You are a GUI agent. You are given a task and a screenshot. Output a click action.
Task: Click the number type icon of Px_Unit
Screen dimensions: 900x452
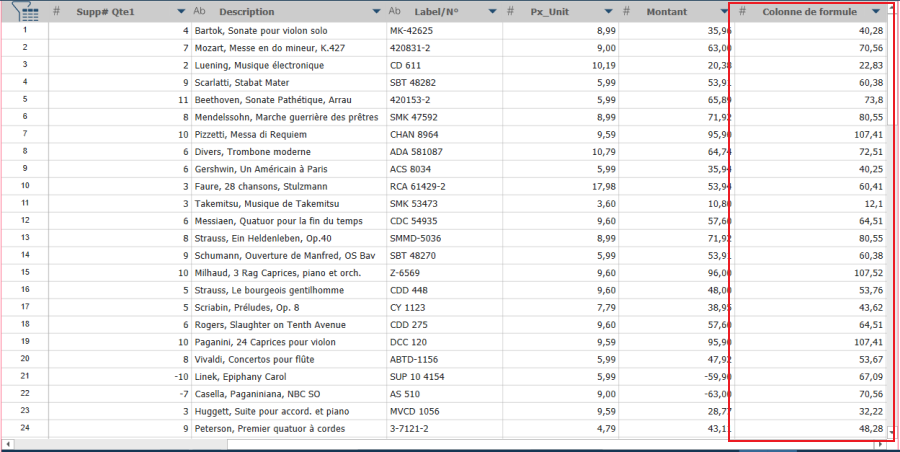(510, 11)
